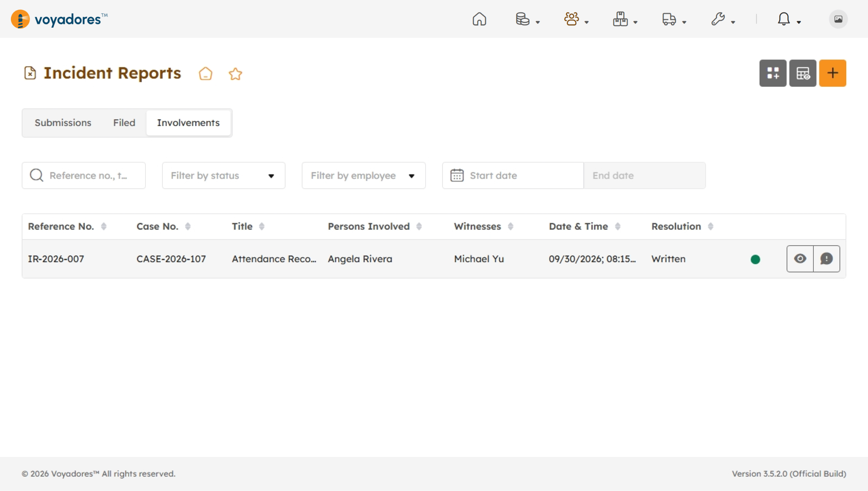Expand the arrow beside the wrench icon
Image resolution: width=868 pixels, height=491 pixels.
[x=733, y=22]
